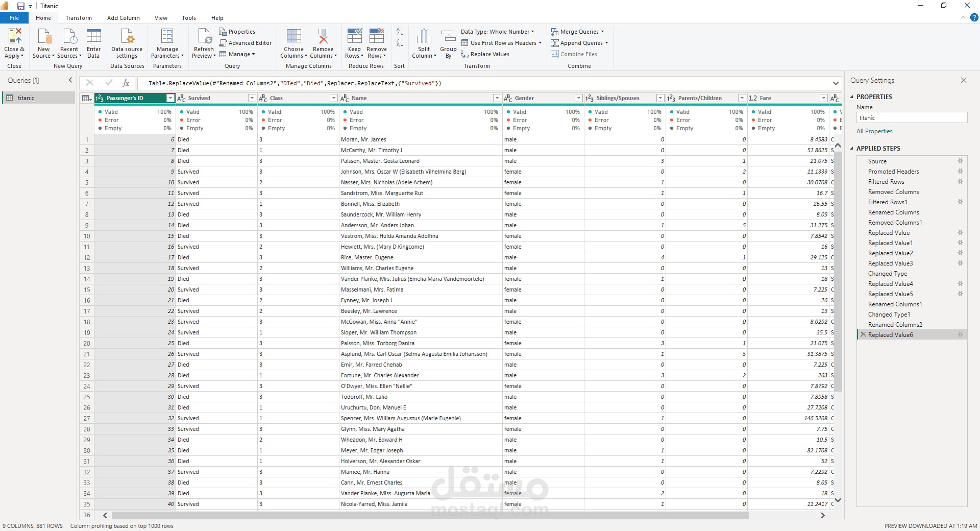Click the Group By icon
The image size is (980, 531).
coord(448,37)
